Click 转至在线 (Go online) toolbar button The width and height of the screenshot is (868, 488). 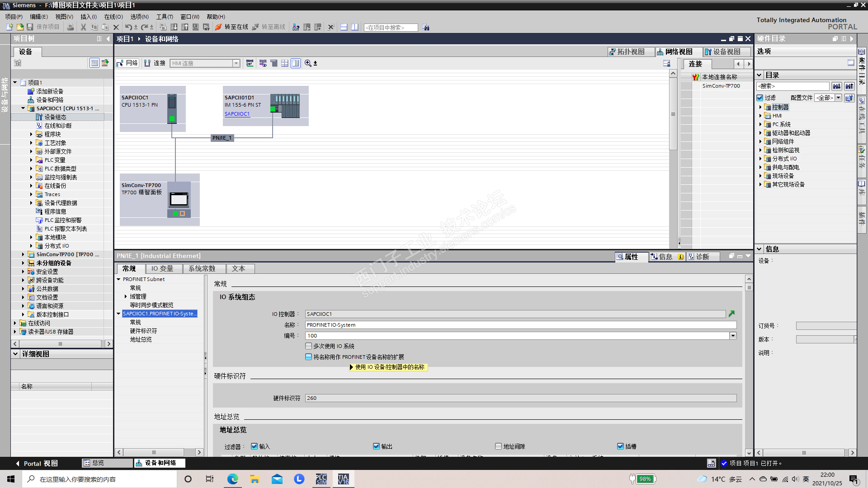pyautogui.click(x=231, y=27)
